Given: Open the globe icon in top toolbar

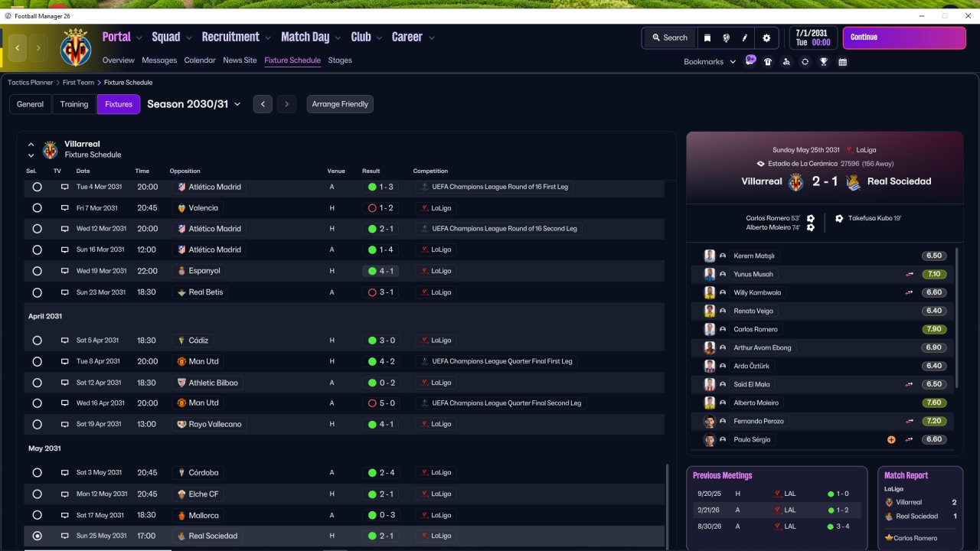Looking at the screenshot, I should (726, 37).
